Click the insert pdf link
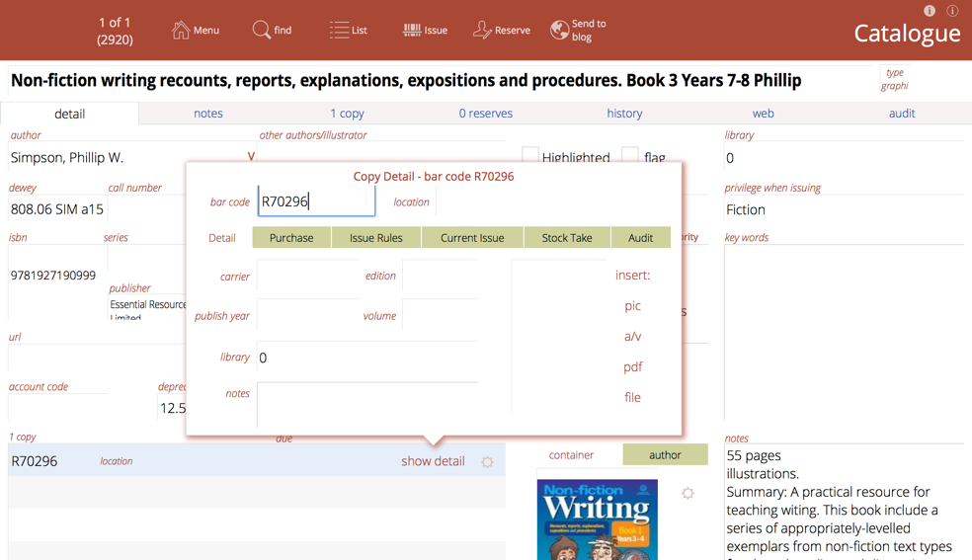 [x=632, y=366]
